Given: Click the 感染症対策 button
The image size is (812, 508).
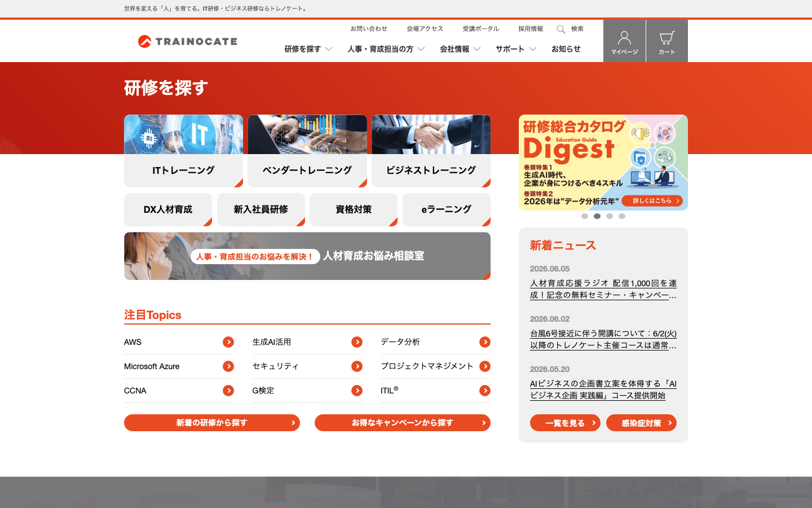Looking at the screenshot, I should tap(641, 423).
